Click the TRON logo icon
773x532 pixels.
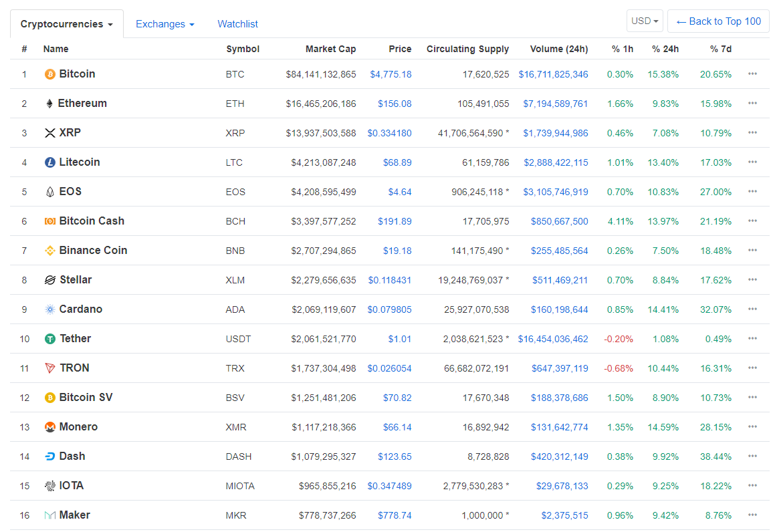coord(49,368)
